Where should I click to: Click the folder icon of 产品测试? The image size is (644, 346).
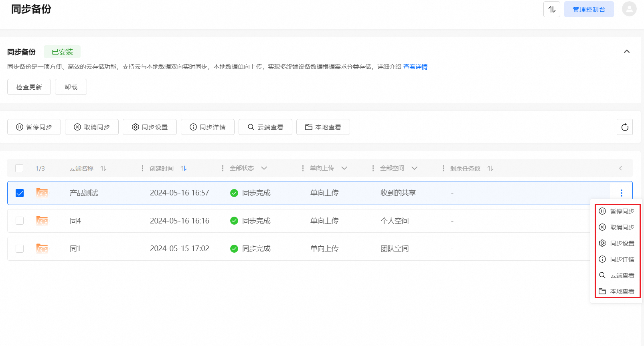pyautogui.click(x=42, y=193)
